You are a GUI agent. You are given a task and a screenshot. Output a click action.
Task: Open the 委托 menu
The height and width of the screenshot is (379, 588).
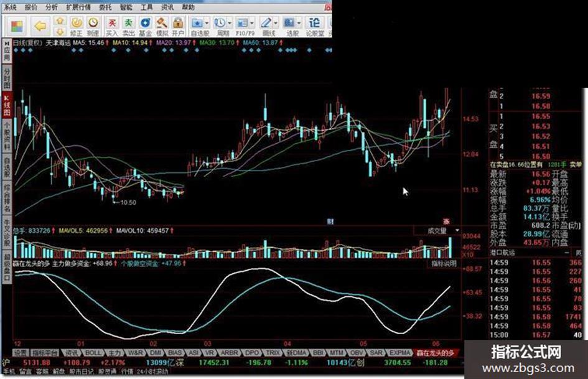click(105, 7)
